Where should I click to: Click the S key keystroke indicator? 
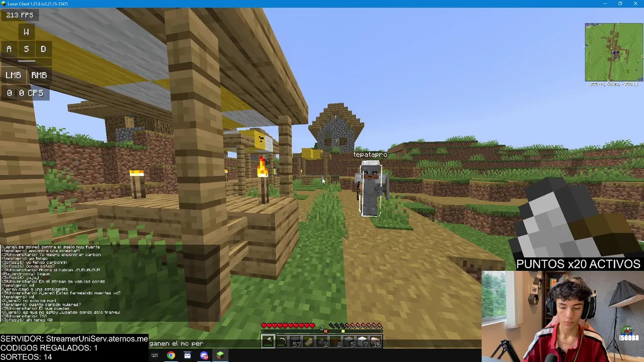pos(26,49)
